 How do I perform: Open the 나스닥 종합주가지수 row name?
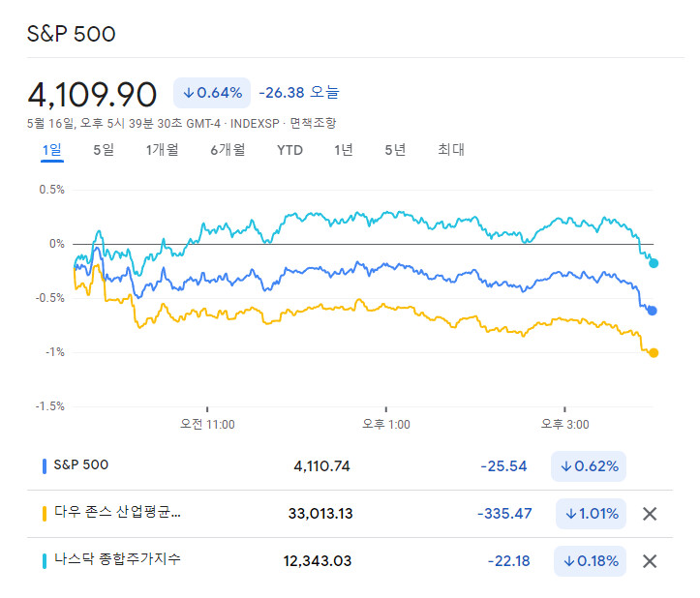(117, 558)
